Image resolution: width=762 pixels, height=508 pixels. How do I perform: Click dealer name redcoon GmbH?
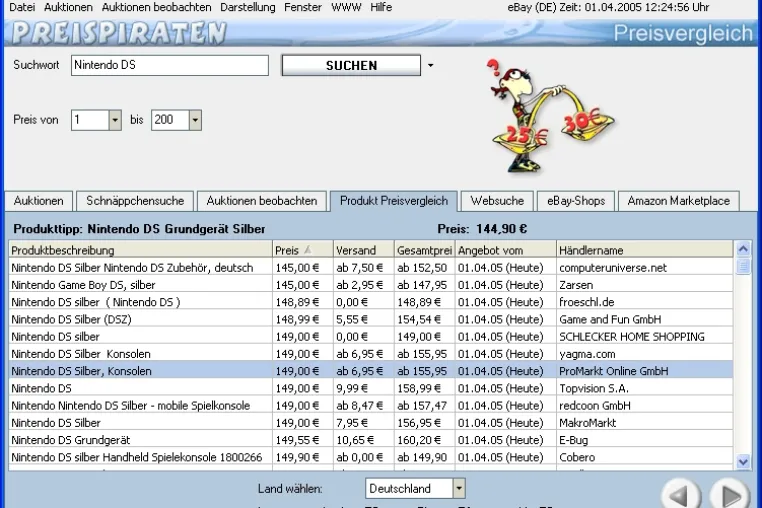point(595,405)
